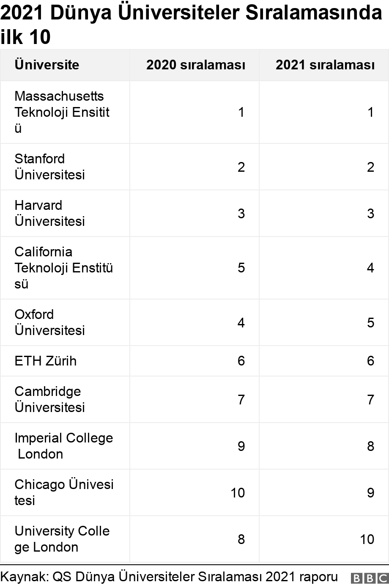Screen dimensions: 389x588
Task: Click the 2021 sıralaması column header
Action: pos(325,65)
